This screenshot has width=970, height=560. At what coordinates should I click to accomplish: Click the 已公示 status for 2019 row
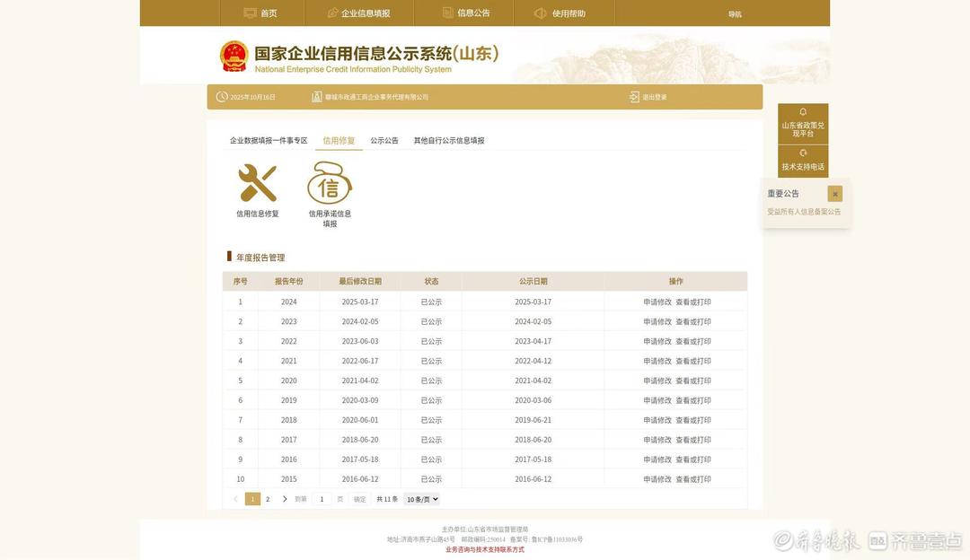[431, 400]
